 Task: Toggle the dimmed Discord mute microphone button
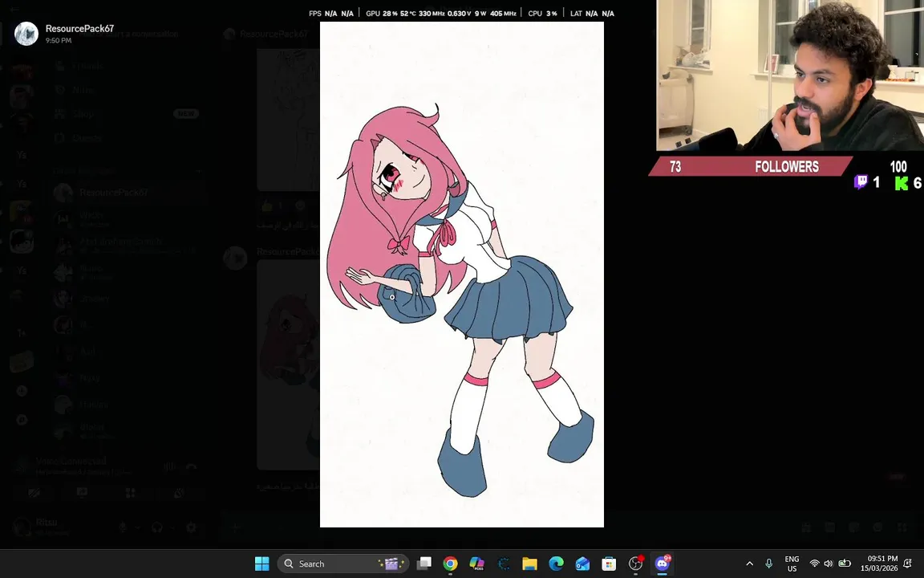pos(123,527)
